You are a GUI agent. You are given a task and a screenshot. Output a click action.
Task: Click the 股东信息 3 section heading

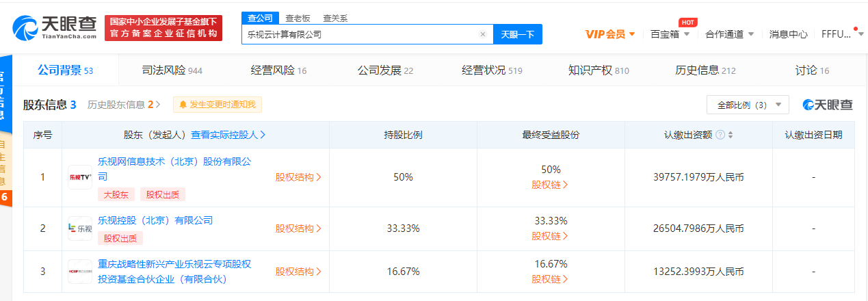coord(50,105)
